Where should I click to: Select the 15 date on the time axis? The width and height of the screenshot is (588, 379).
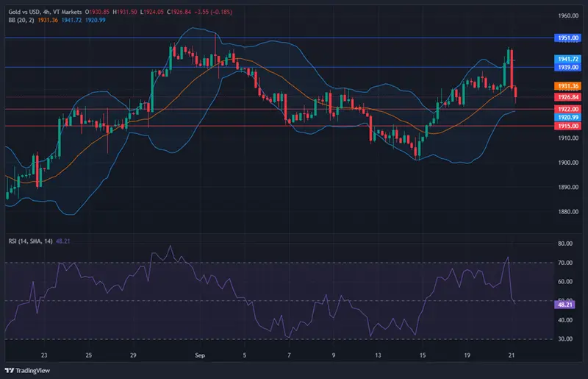coord(423,355)
